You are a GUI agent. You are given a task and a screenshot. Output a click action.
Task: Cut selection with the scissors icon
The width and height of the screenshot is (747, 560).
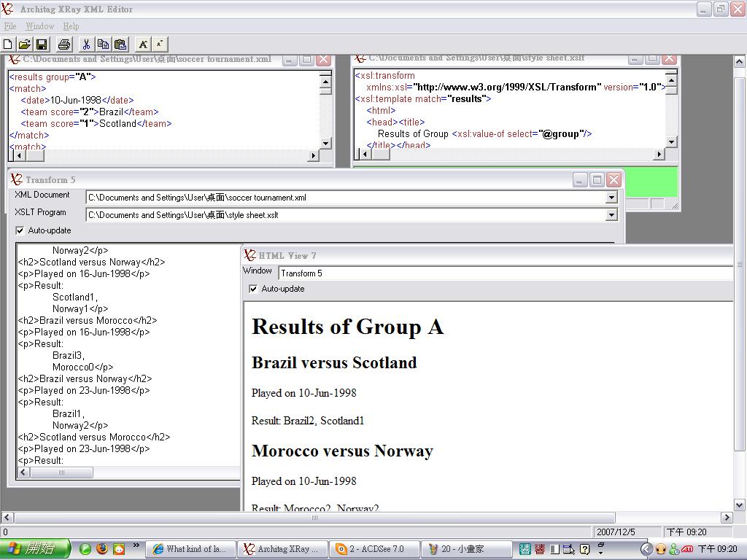click(86, 44)
